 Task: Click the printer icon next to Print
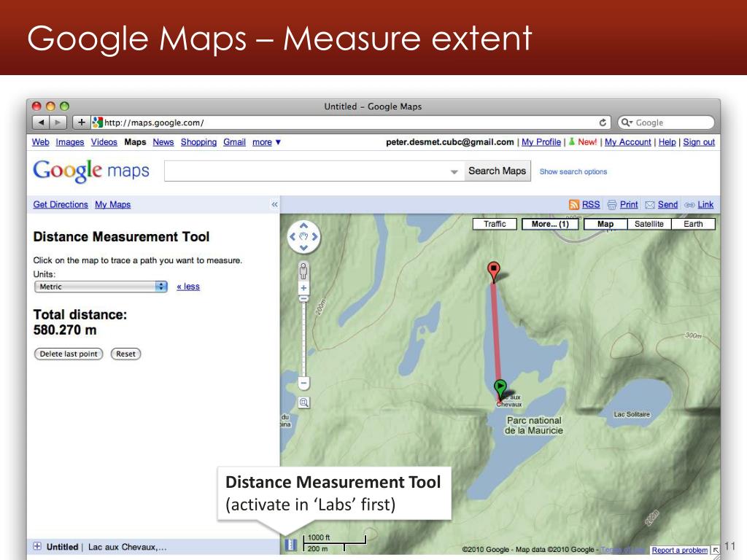(612, 205)
